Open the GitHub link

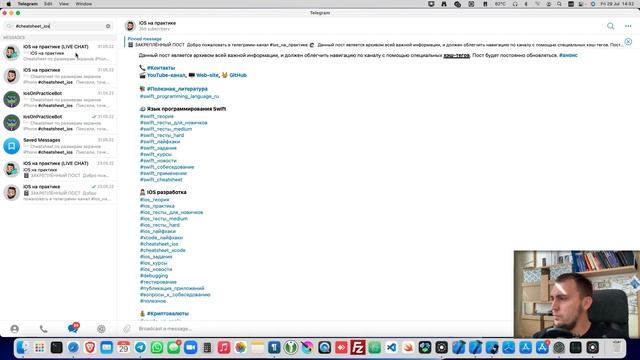pos(238,75)
